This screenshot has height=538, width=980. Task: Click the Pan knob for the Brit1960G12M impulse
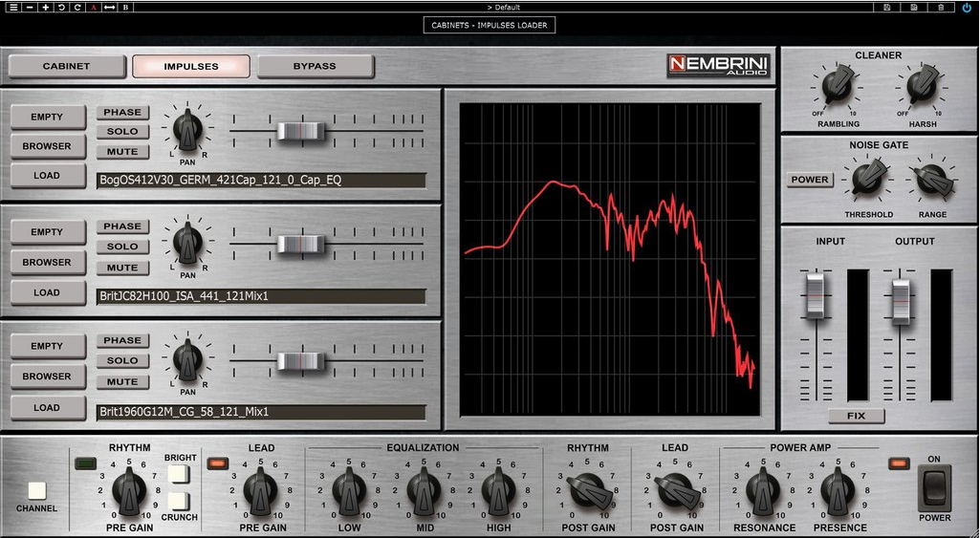coord(187,358)
